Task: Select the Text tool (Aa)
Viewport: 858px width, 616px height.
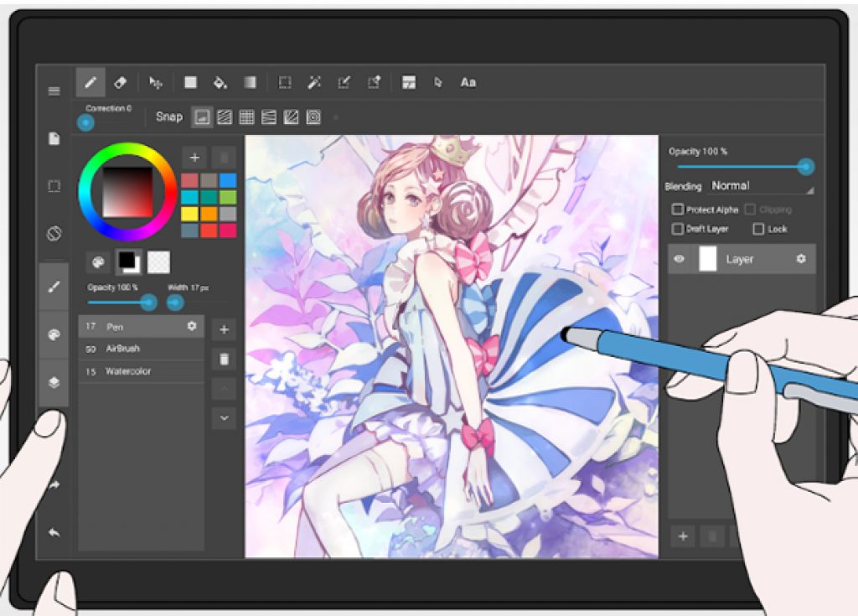Action: [x=468, y=82]
